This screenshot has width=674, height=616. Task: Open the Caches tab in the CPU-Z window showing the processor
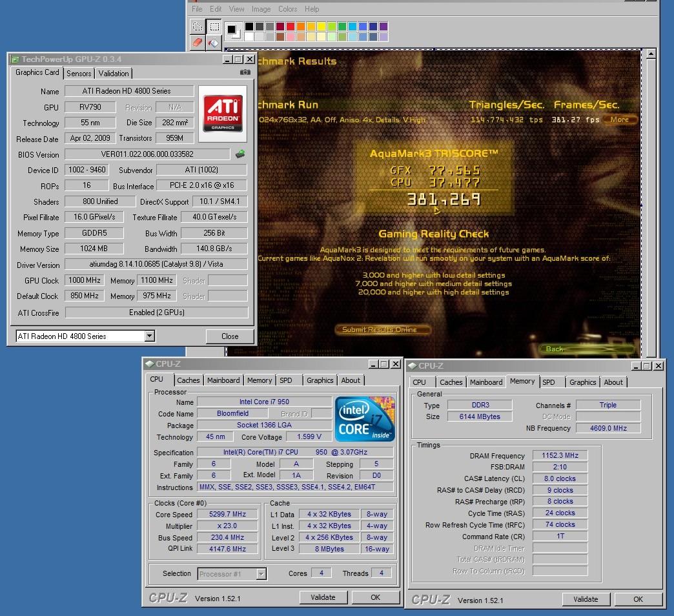click(189, 380)
